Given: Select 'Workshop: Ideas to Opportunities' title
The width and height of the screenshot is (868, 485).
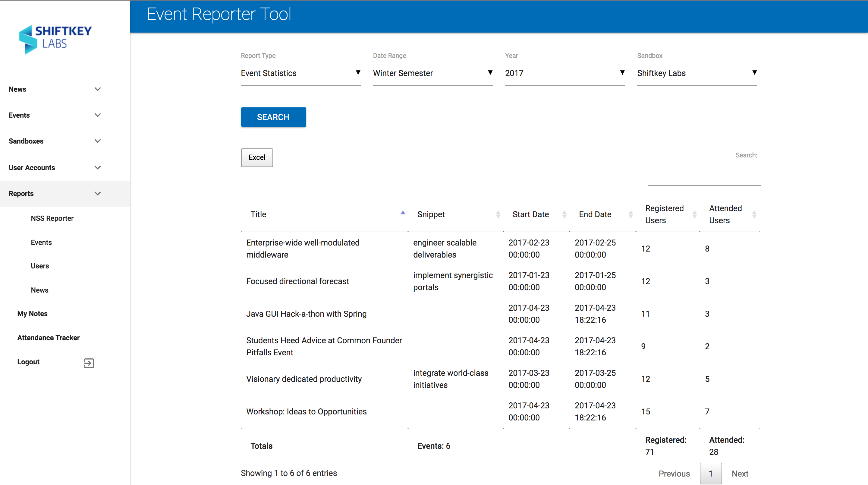Looking at the screenshot, I should coord(306,411).
